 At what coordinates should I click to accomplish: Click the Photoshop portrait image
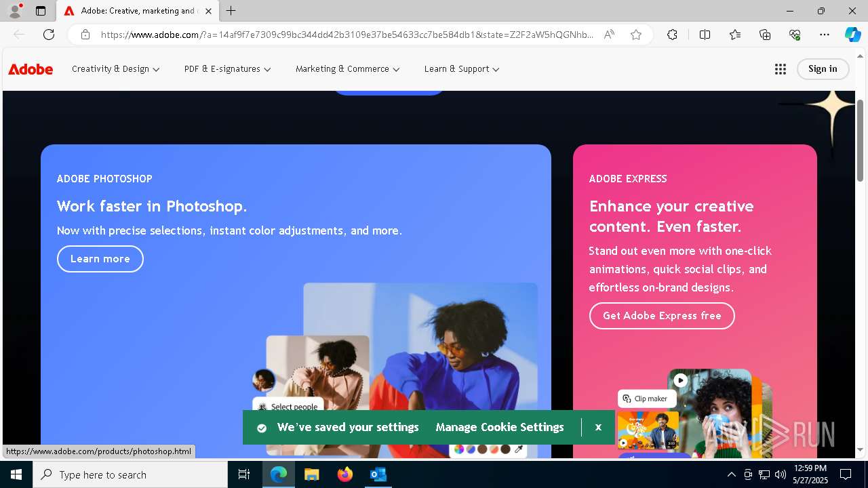coord(420,369)
